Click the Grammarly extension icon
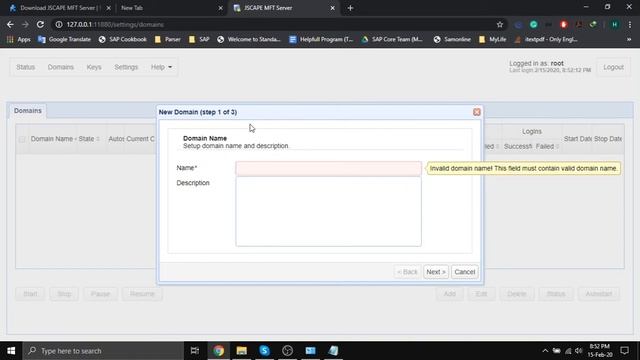Image resolution: width=640 pixels, height=360 pixels. click(533, 24)
